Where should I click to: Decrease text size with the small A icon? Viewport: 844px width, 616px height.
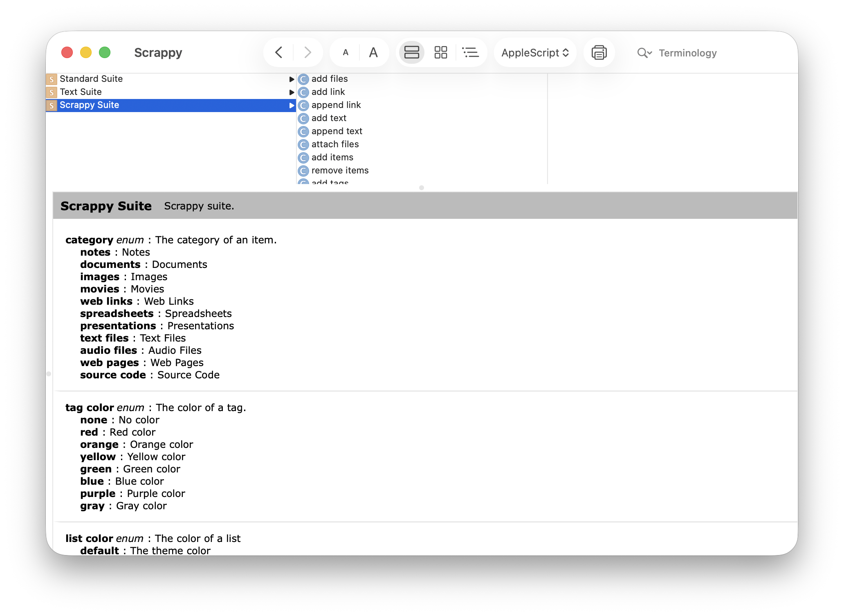346,52
